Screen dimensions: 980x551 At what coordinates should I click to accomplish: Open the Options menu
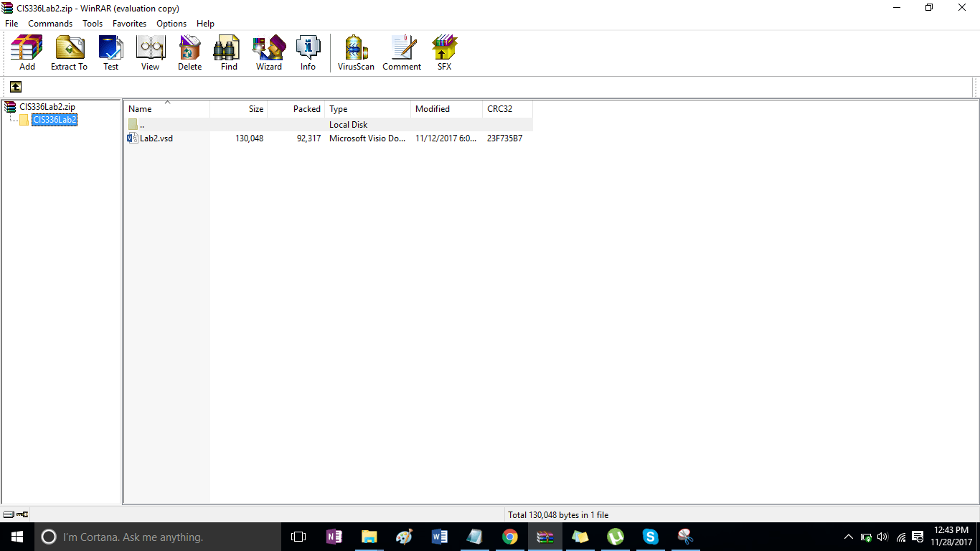171,24
